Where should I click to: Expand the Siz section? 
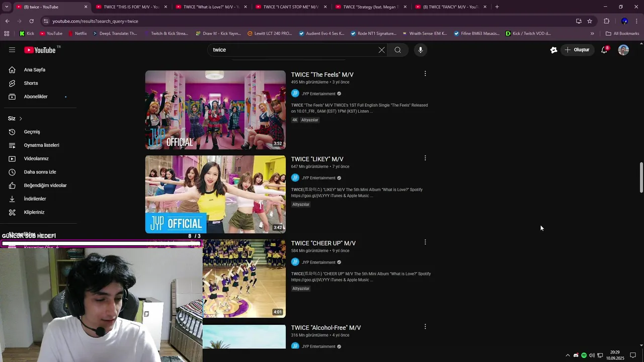tap(15, 119)
